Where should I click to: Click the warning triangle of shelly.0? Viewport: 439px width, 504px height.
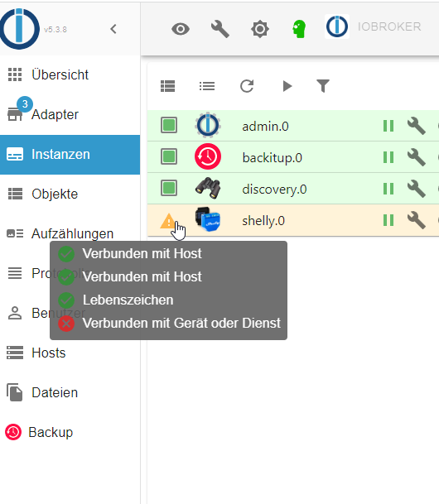(x=168, y=221)
